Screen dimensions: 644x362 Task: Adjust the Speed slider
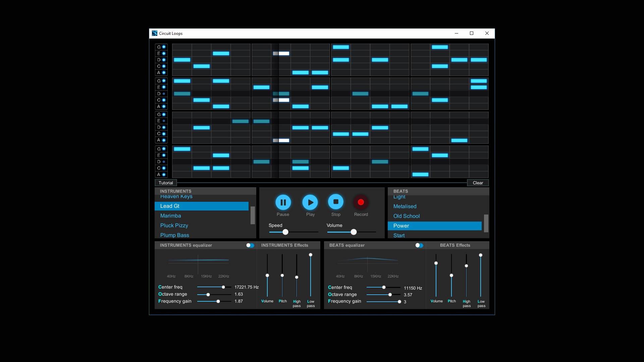point(285,232)
